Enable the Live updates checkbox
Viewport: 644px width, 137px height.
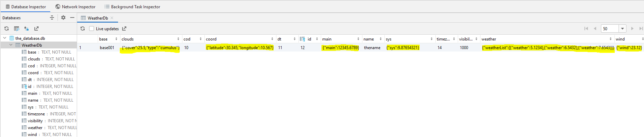pos(92,28)
